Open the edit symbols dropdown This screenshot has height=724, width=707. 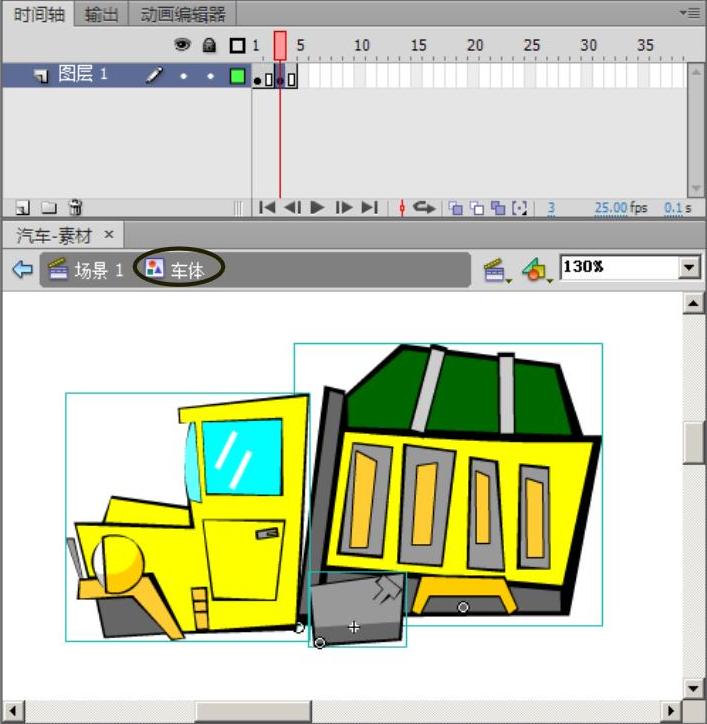[537, 270]
